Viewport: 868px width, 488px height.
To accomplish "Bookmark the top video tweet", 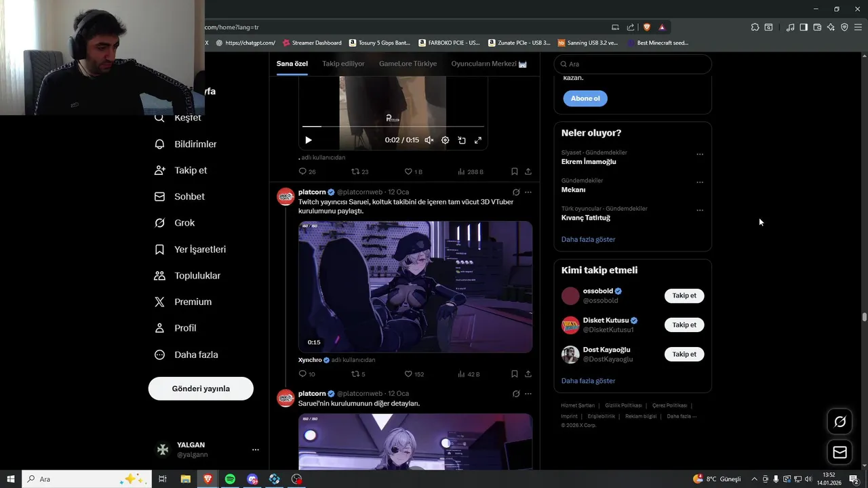I will pos(515,172).
